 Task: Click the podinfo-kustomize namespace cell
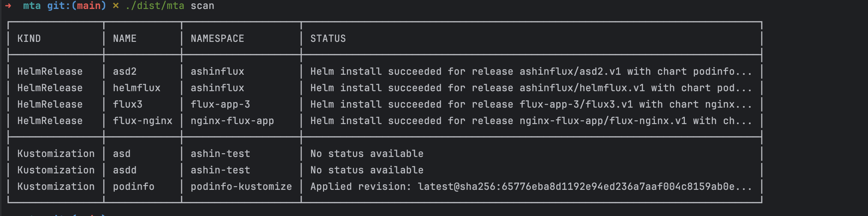tap(241, 186)
